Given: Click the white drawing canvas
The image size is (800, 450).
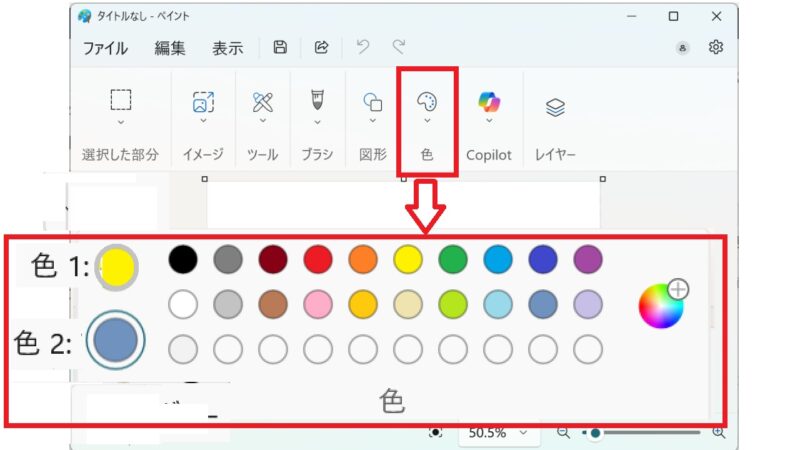Looking at the screenshot, I should point(403,205).
